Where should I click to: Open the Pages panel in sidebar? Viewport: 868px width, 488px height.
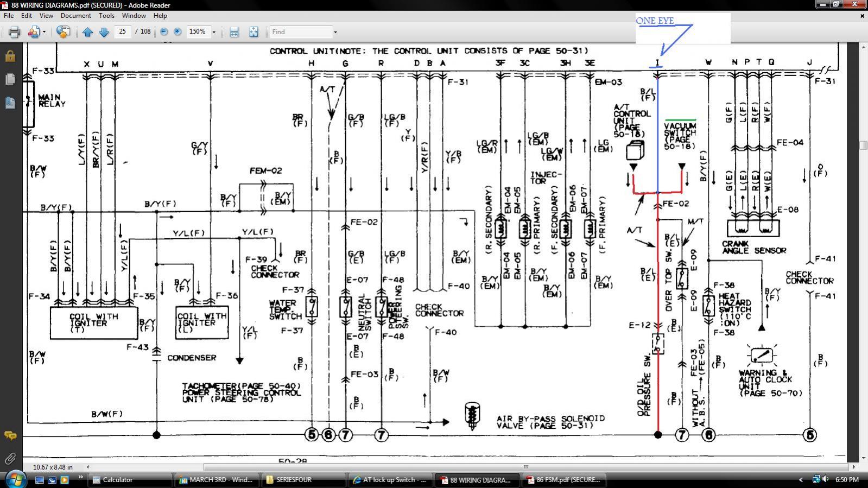[10, 79]
